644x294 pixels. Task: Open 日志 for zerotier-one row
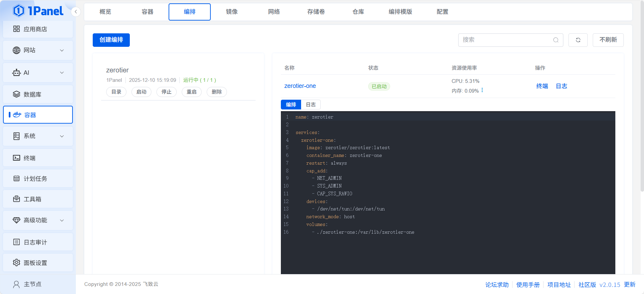pyautogui.click(x=561, y=86)
